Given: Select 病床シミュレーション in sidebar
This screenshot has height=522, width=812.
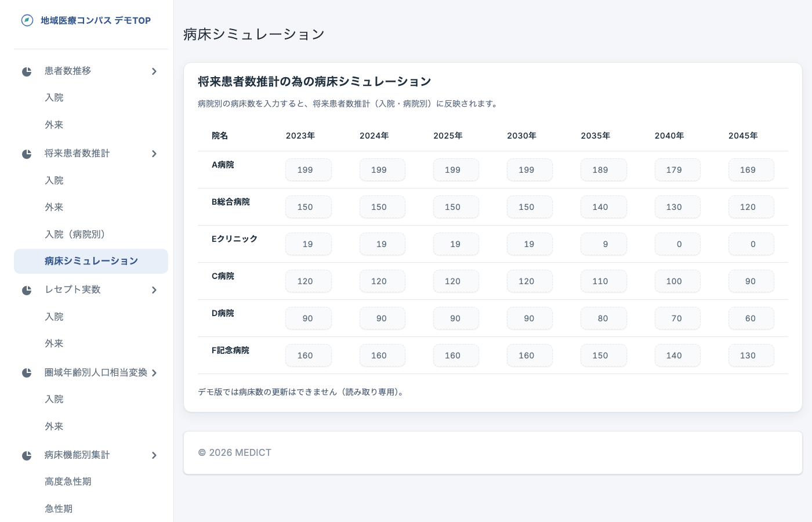Looking at the screenshot, I should point(91,261).
